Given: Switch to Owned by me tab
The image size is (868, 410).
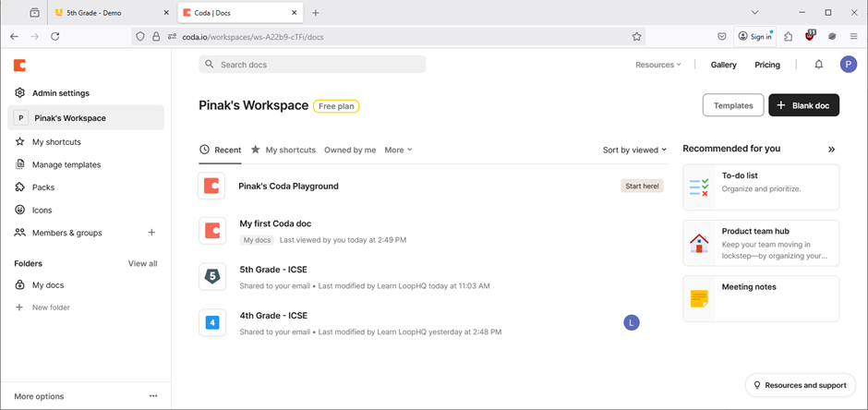Looking at the screenshot, I should tap(350, 150).
